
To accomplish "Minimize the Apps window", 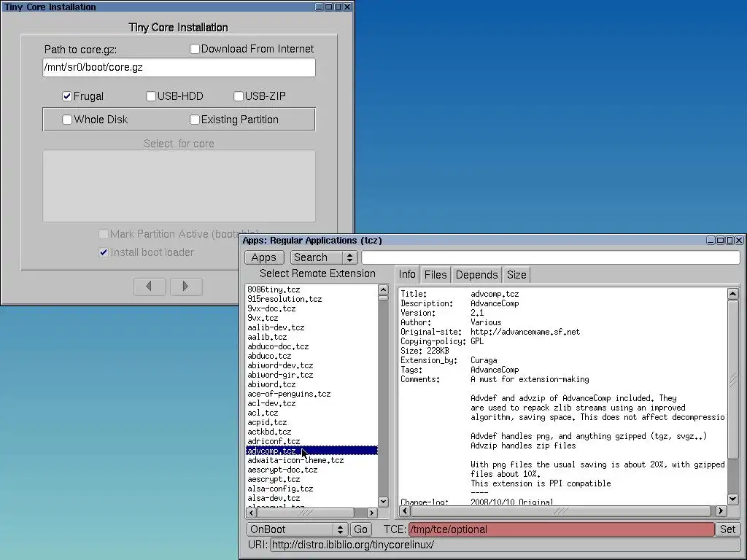I will click(x=711, y=241).
